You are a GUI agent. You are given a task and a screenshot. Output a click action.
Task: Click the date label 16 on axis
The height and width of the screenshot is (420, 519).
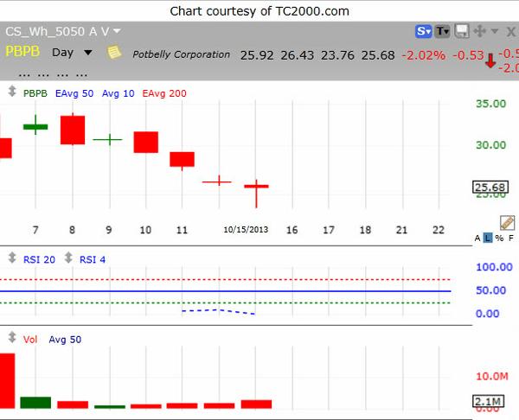pos(292,230)
